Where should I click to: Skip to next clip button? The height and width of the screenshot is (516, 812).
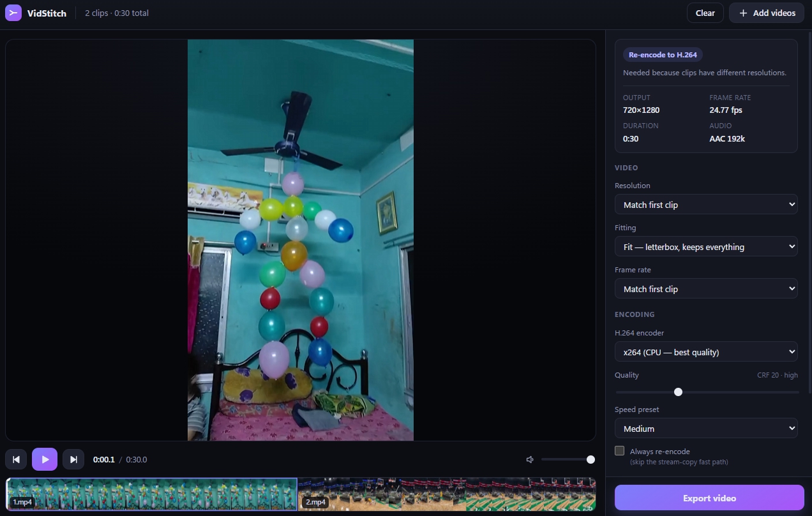coord(73,459)
